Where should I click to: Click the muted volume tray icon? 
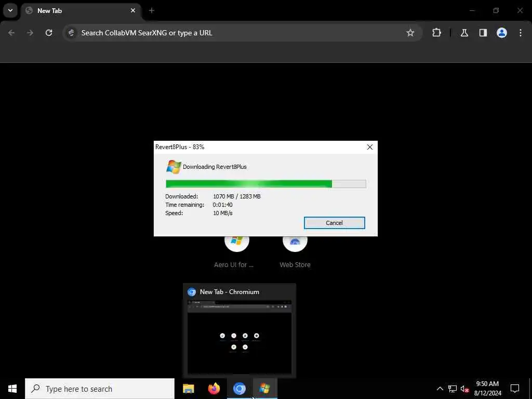tap(464, 389)
